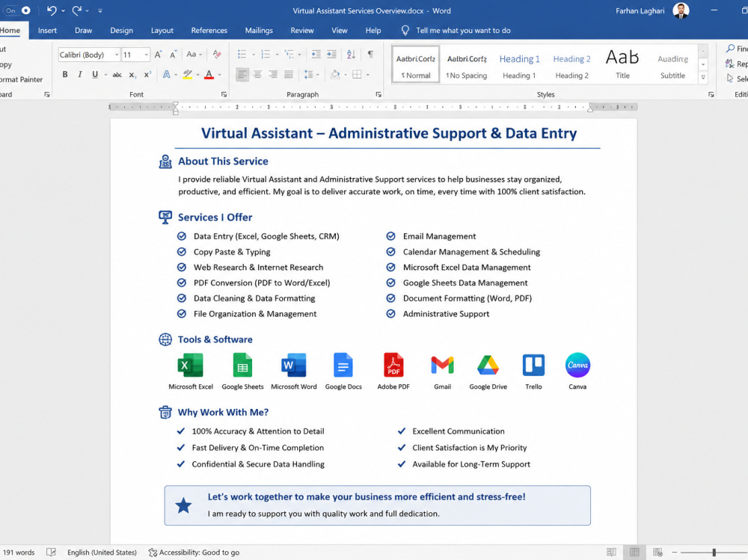Click the Shading paint bucket icon
This screenshot has height=560, width=748.
point(335,75)
